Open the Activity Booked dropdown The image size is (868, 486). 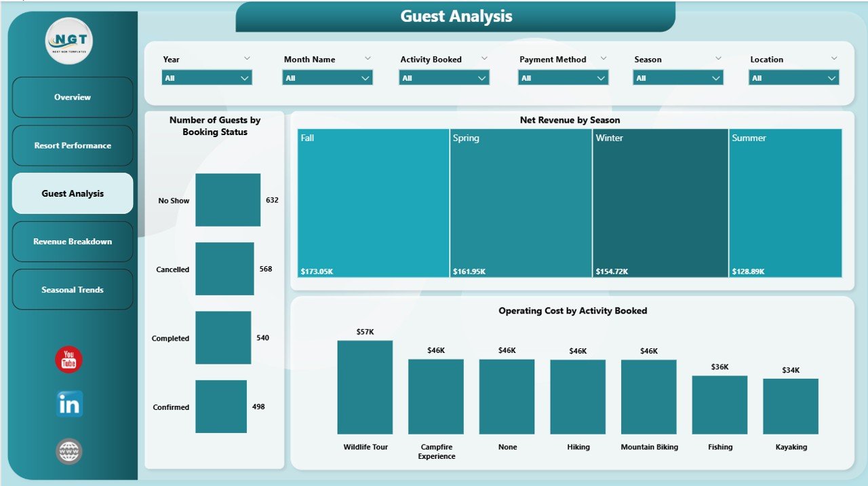(x=443, y=78)
